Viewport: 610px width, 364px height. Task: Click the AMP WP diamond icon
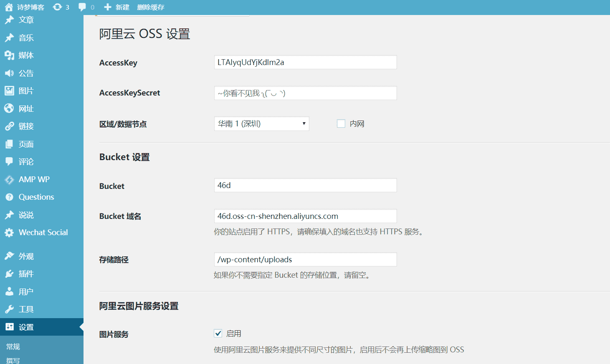(x=9, y=180)
